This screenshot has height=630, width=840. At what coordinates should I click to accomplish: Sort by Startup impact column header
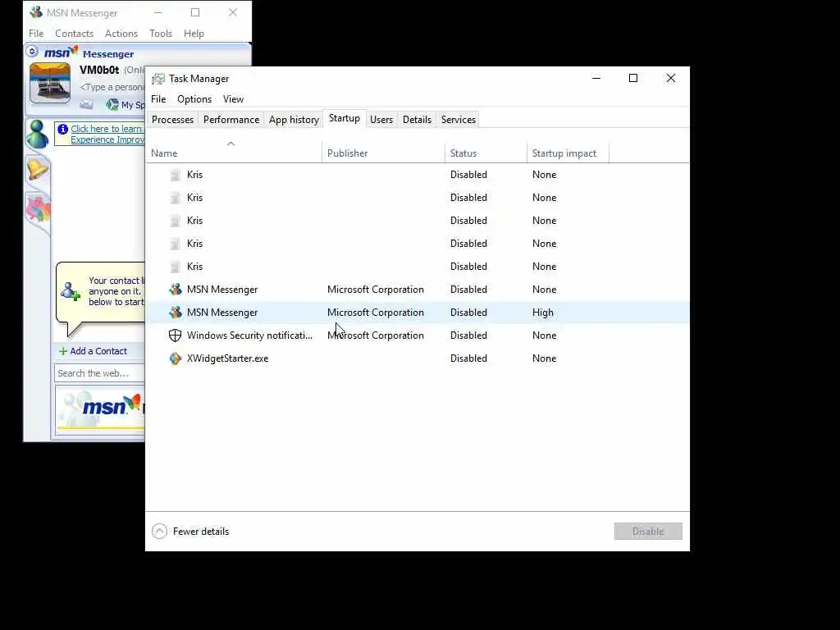(x=568, y=153)
